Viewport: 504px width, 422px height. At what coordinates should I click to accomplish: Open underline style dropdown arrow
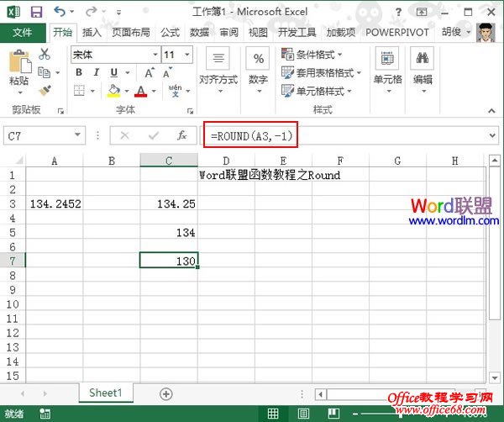(128, 72)
